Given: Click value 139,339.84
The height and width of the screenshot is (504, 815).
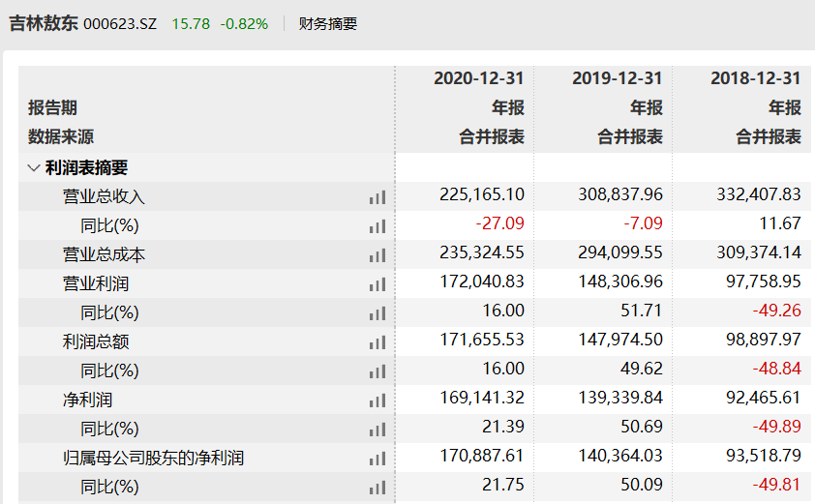Looking at the screenshot, I should [620, 399].
